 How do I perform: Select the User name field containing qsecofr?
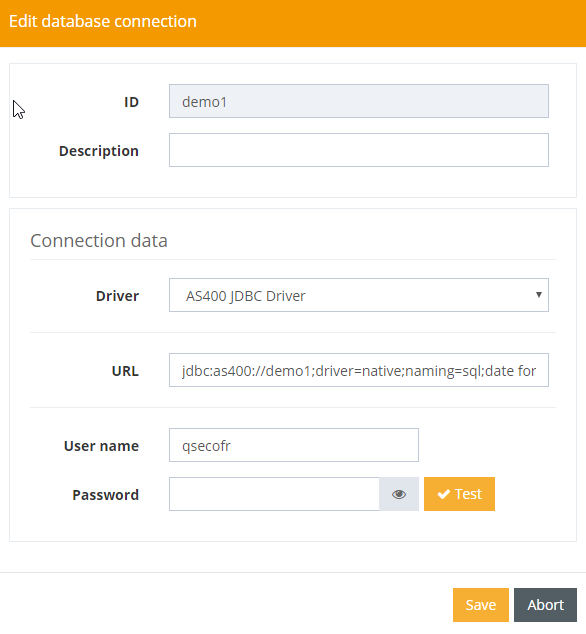coord(294,445)
